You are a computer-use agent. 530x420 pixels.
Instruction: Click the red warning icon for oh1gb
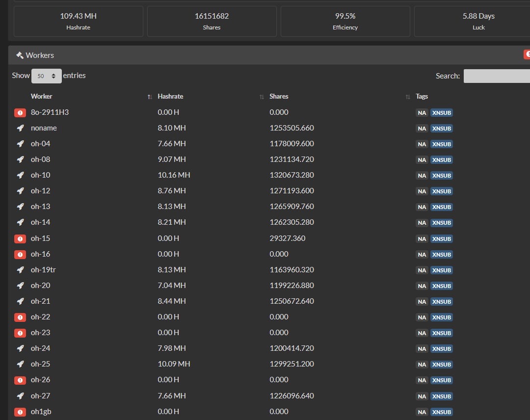(20, 412)
